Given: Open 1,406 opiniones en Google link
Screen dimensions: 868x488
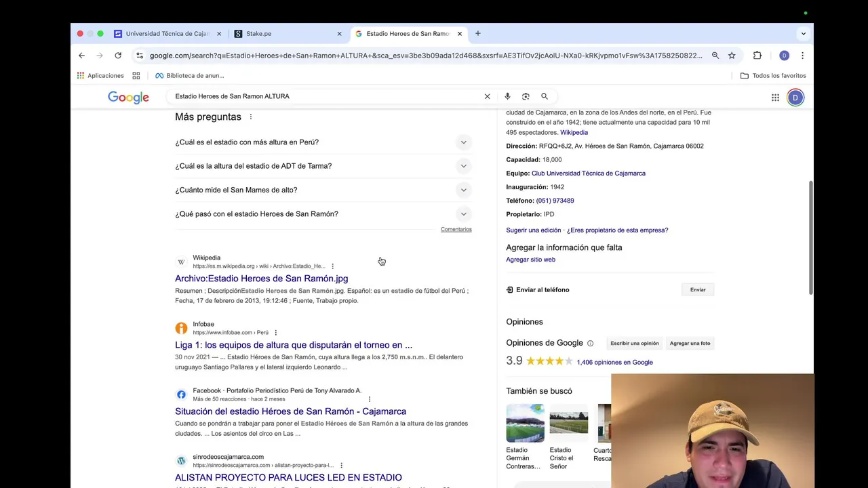Looking at the screenshot, I should [614, 363].
